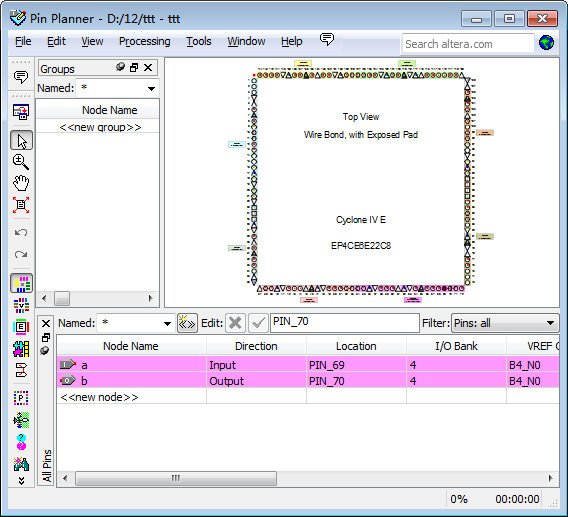Click the <<new node>> row

pyautogui.click(x=131, y=397)
